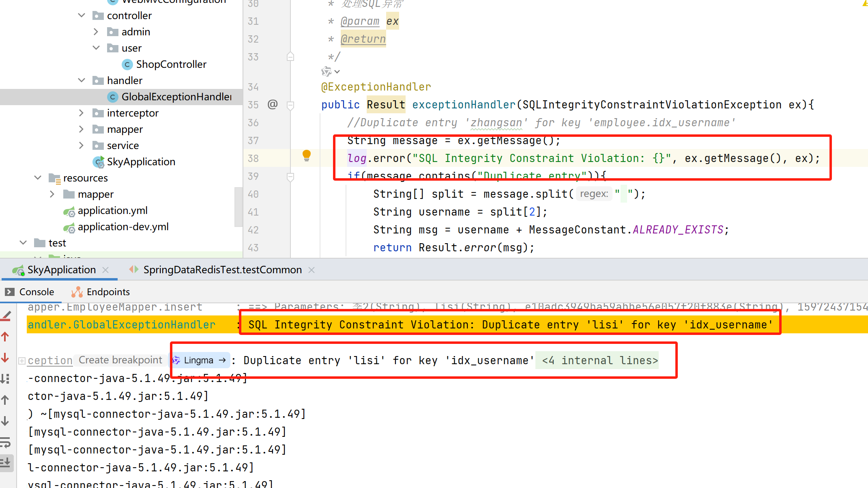Expand folded exception stack trace plus box

tap(22, 361)
